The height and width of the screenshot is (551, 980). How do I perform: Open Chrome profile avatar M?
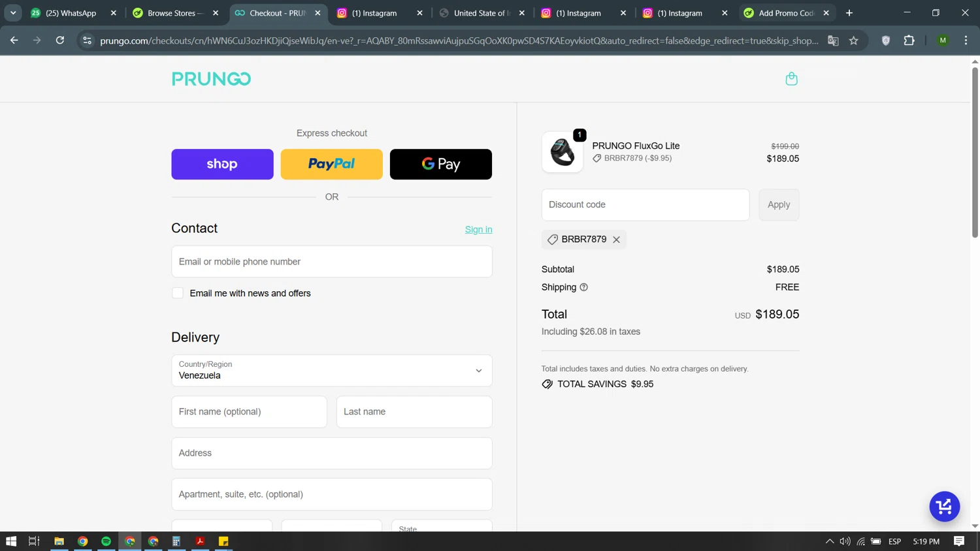coord(942,40)
